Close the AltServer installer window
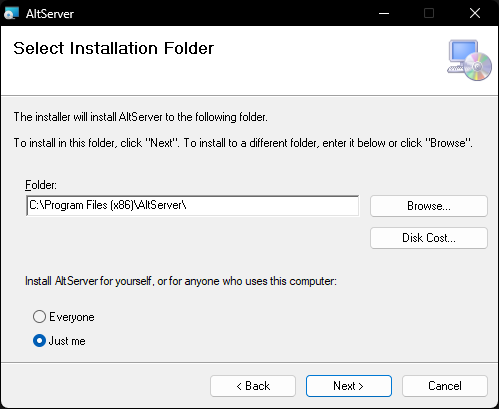499x409 pixels. (x=475, y=13)
